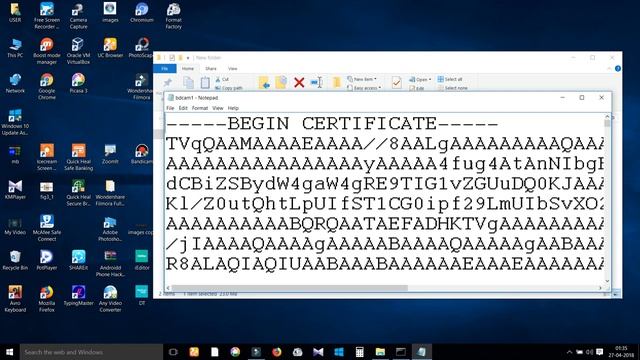The image size is (640, 360).
Task: Select KMPlayer desktop icon
Action: click(x=15, y=189)
